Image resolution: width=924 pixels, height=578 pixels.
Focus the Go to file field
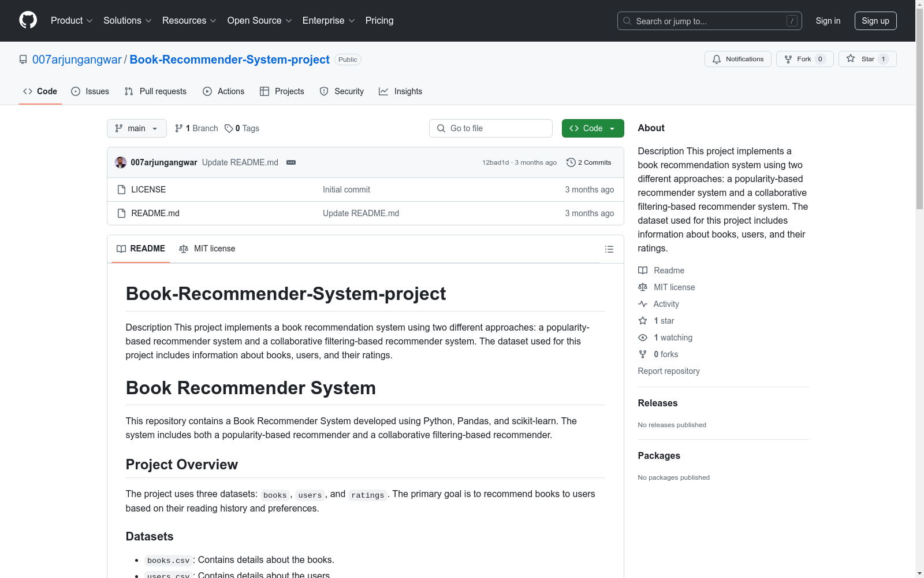491,128
